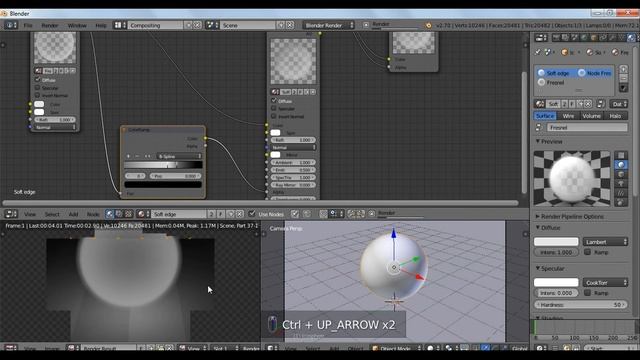The width and height of the screenshot is (640, 360).
Task: Enable the Specular Ramp checkbox
Action: click(x=587, y=293)
